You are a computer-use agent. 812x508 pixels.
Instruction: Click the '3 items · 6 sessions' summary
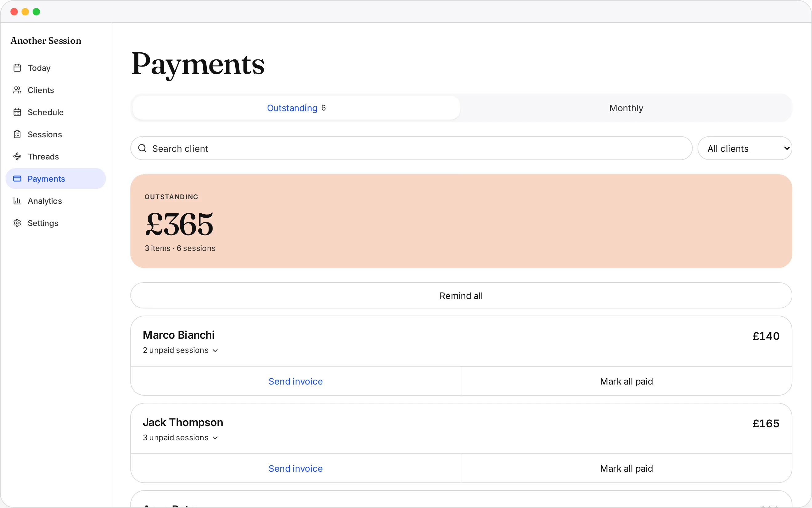(180, 248)
